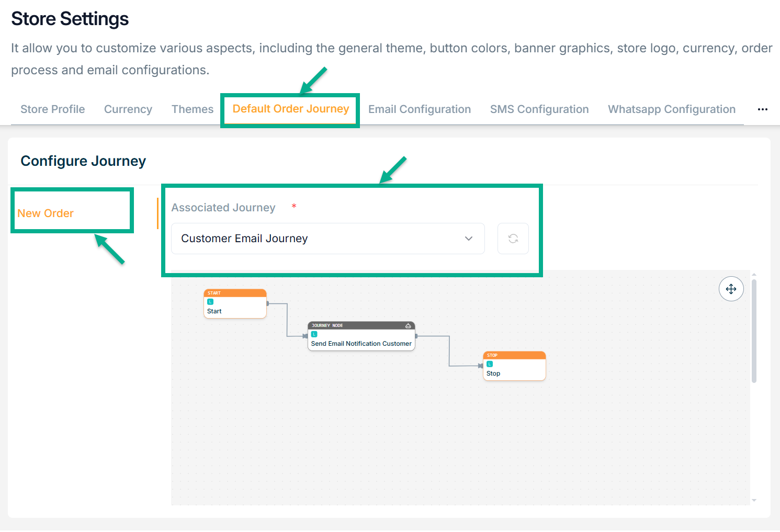
Task: Switch to the Store Profile tab
Action: 52,109
